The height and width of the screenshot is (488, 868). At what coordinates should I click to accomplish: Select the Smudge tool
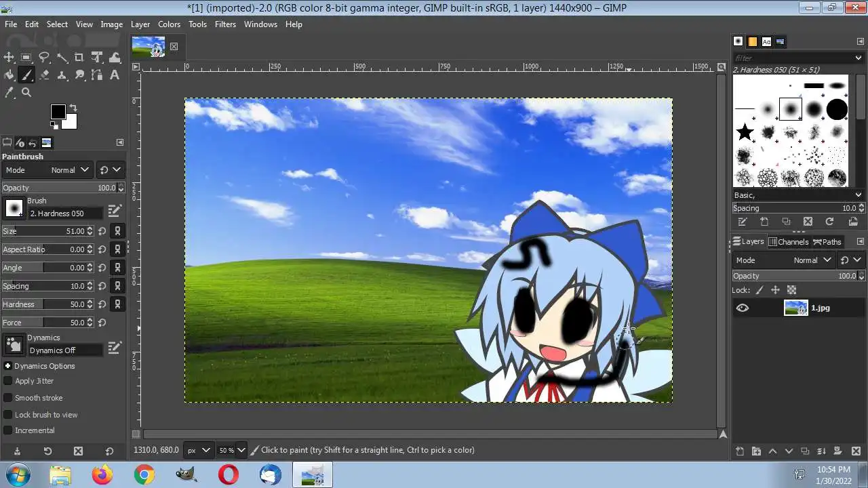[x=79, y=75]
